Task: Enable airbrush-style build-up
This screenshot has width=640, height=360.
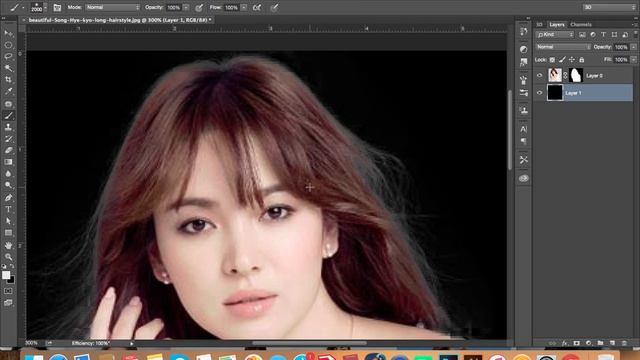Action: coord(257,7)
